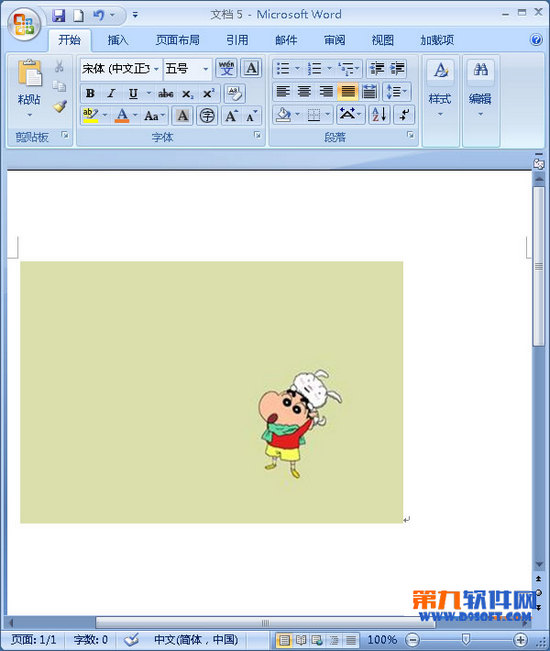Undo the last action
550x651 pixels.
98,16
